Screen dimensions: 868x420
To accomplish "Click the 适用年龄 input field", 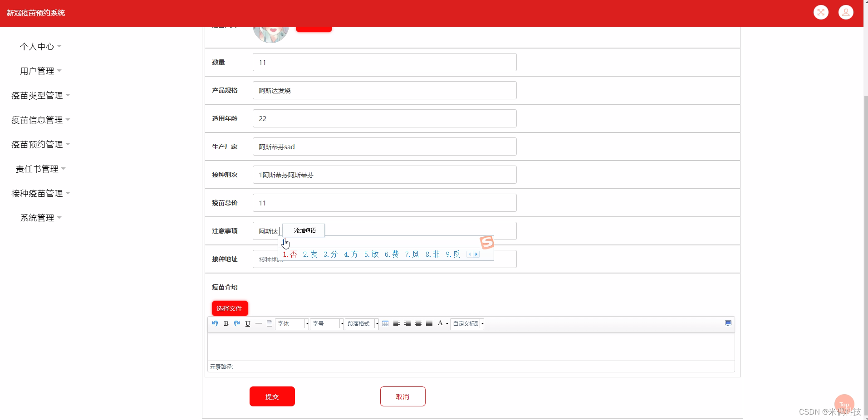I will 385,118.
